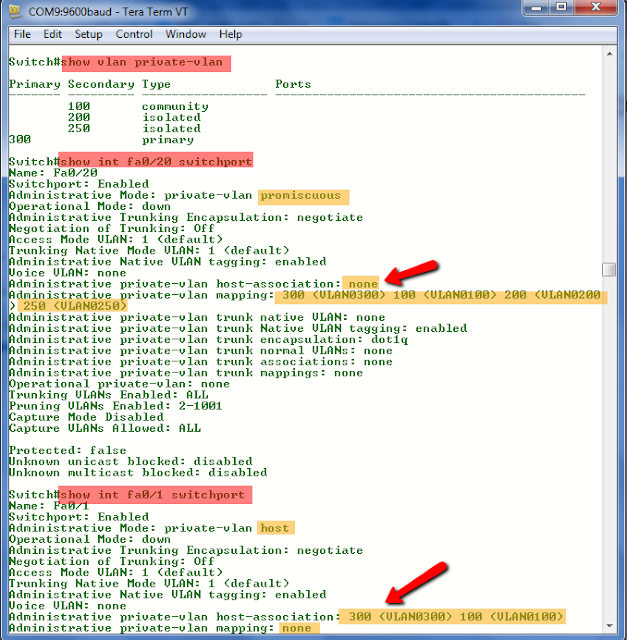Open the Control menu

click(134, 34)
